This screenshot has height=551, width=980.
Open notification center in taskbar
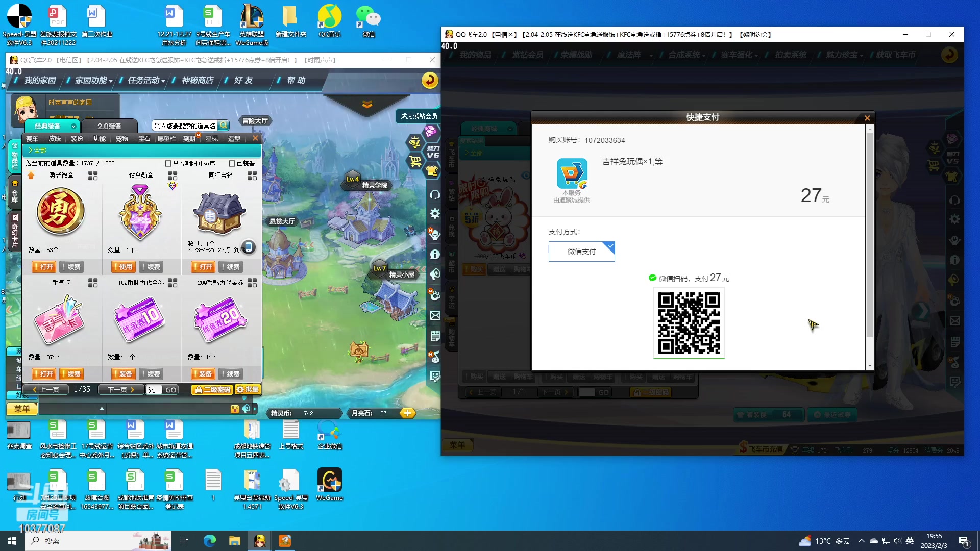pos(964,541)
